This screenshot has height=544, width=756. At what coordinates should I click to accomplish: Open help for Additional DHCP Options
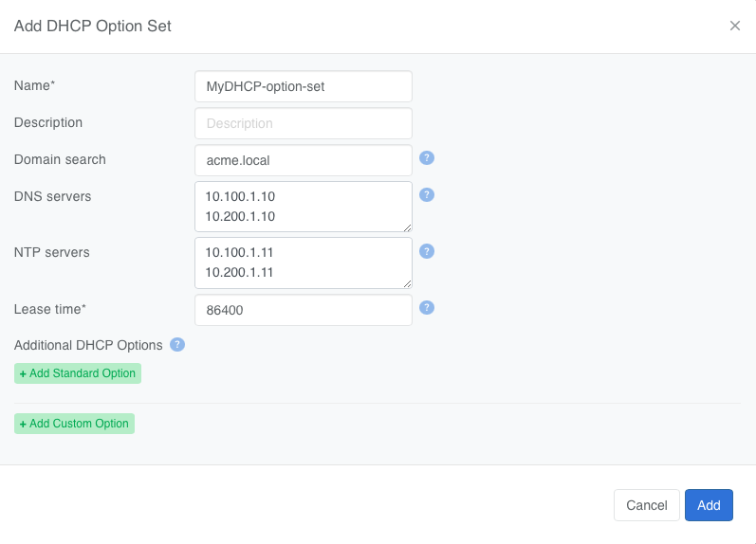[177, 345]
